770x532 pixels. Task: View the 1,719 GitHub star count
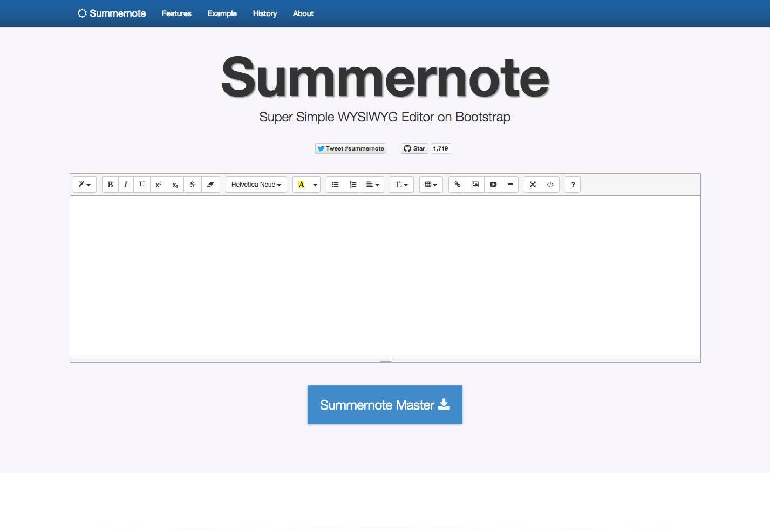pos(441,148)
